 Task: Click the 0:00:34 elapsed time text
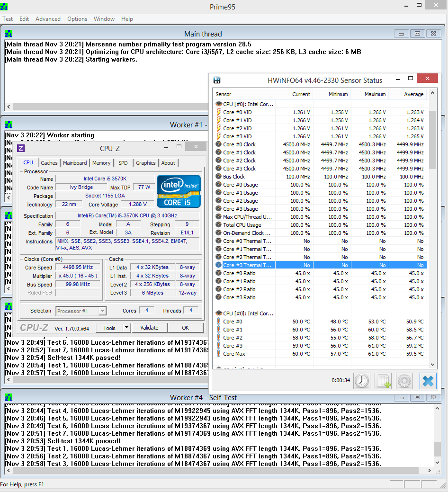click(x=340, y=380)
